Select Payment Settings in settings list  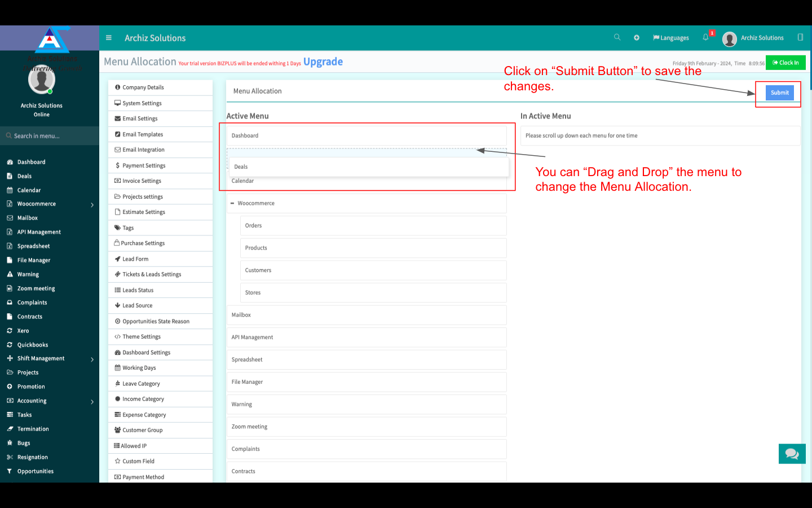pyautogui.click(x=144, y=165)
